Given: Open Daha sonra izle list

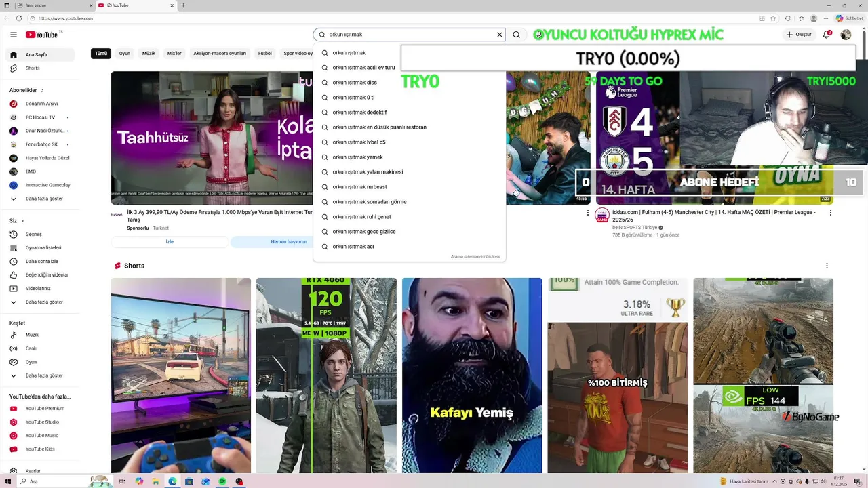Looking at the screenshot, I should coord(41,262).
